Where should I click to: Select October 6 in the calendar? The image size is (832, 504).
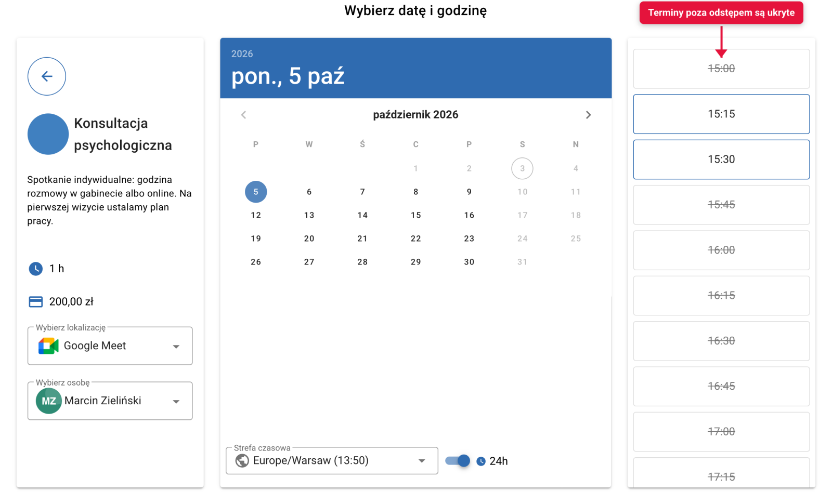click(x=309, y=192)
